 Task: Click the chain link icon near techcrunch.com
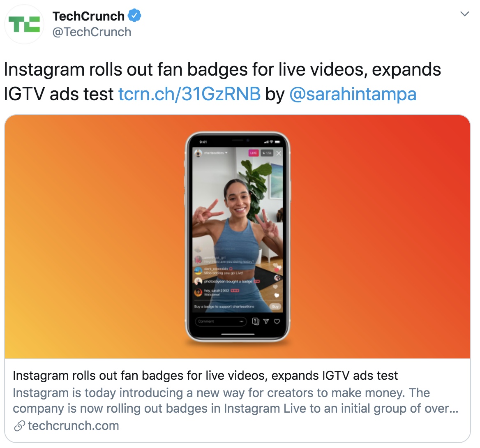point(19,426)
